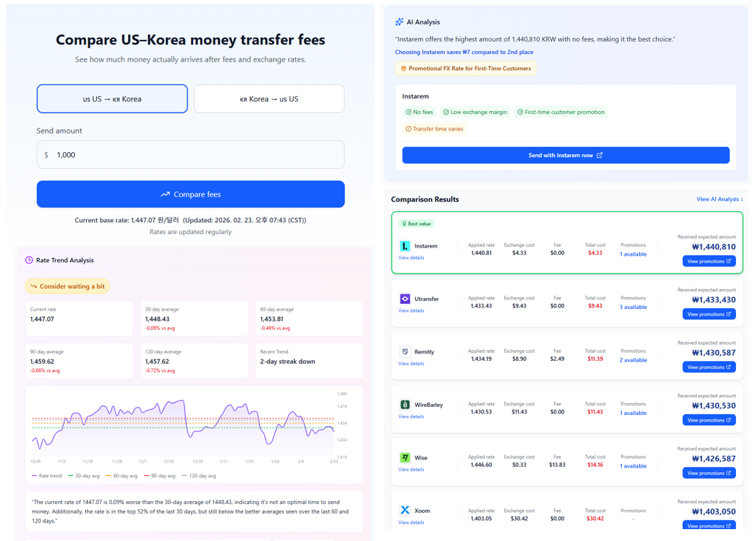The height and width of the screenshot is (541, 756).
Task: Open Utransfer's 3 available promotions
Action: [632, 307]
